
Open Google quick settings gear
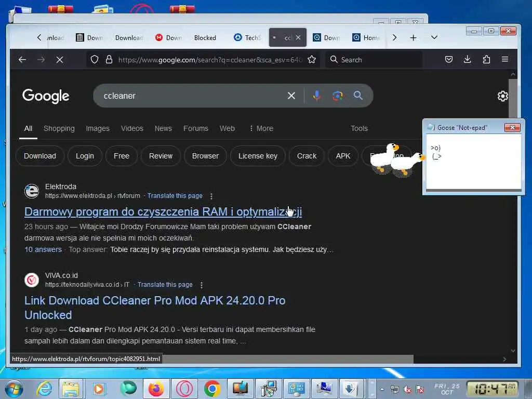coord(502,96)
